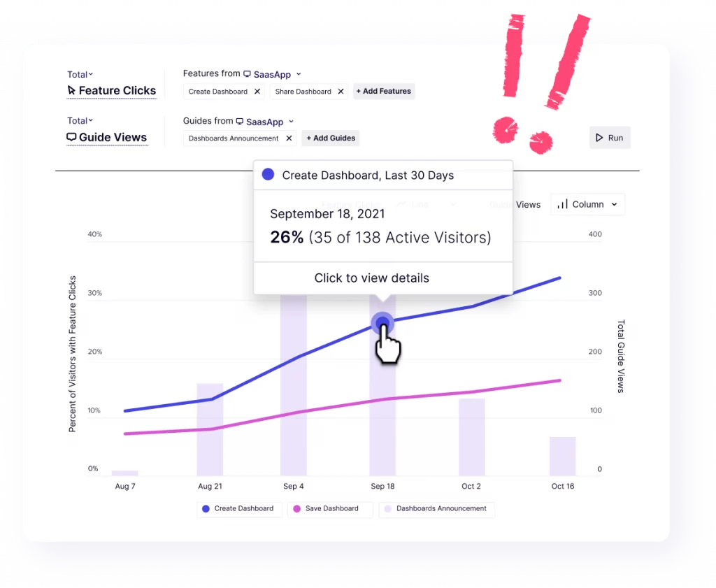Image resolution: width=716 pixels, height=588 pixels.
Task: Click the Create Dashboard chip text
Action: pyautogui.click(x=218, y=92)
